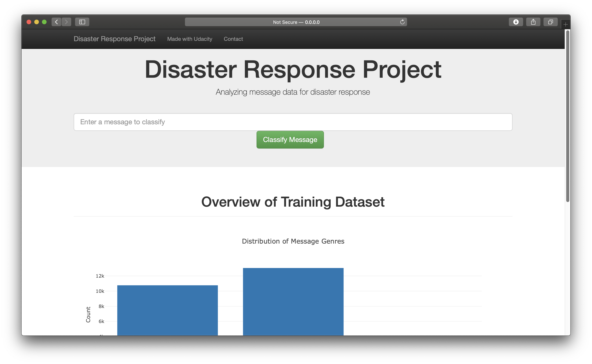
Task: Minimize the Safari window with yellow button
Action: click(36, 22)
